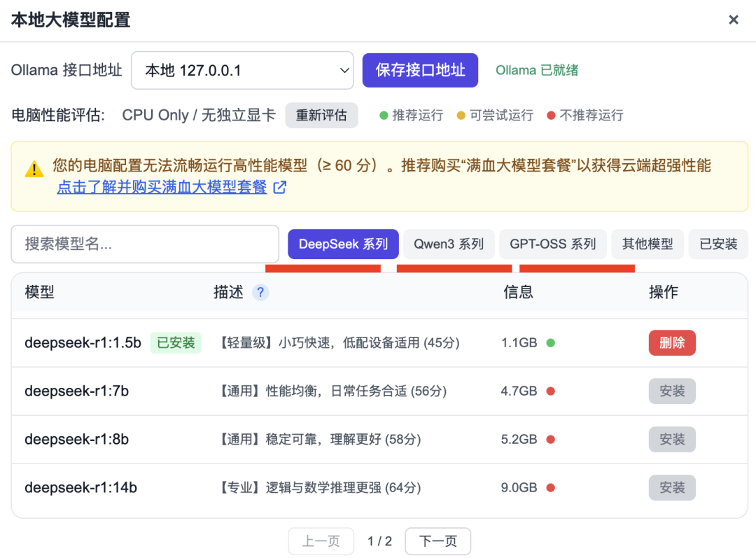Switch to the Qwen3 系列 tab
The image size is (756, 558).
pyautogui.click(x=449, y=244)
